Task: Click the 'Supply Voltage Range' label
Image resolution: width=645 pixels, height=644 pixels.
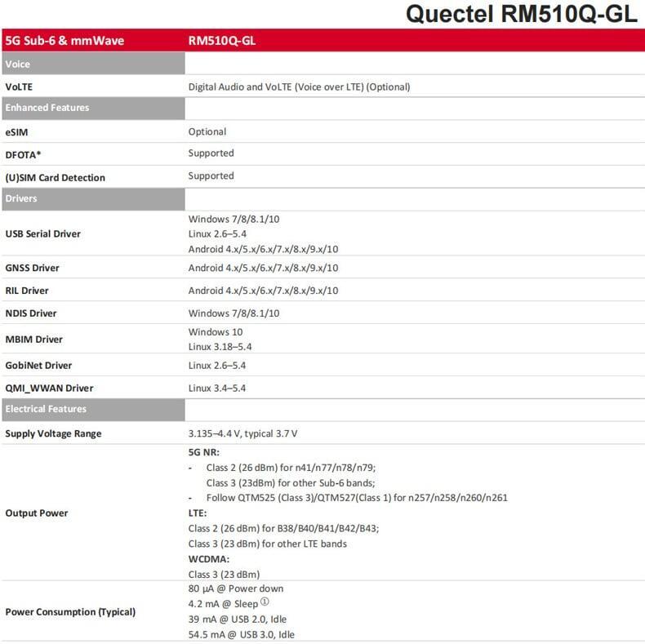Action: [x=53, y=434]
